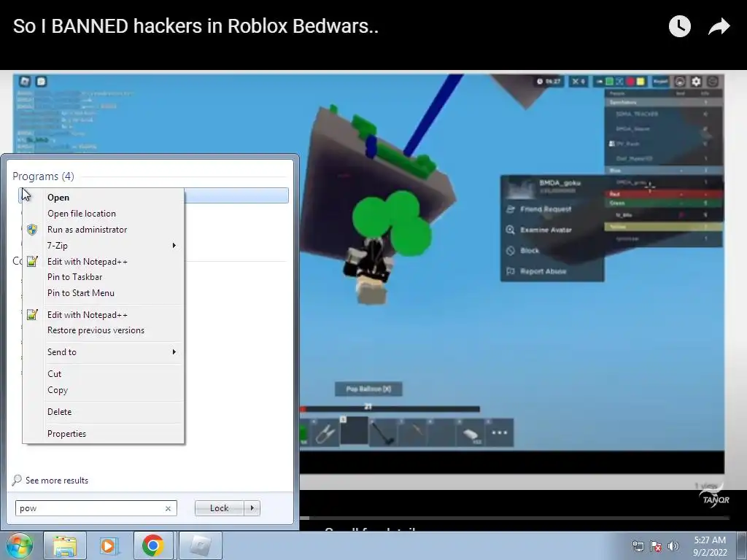The width and height of the screenshot is (747, 560).
Task: Select Run as administrator
Action: coord(103,230)
